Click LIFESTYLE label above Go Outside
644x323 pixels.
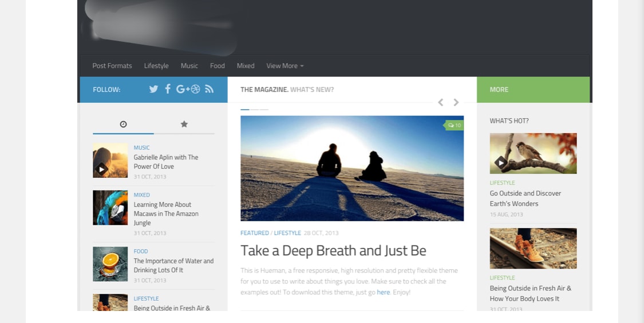(502, 182)
